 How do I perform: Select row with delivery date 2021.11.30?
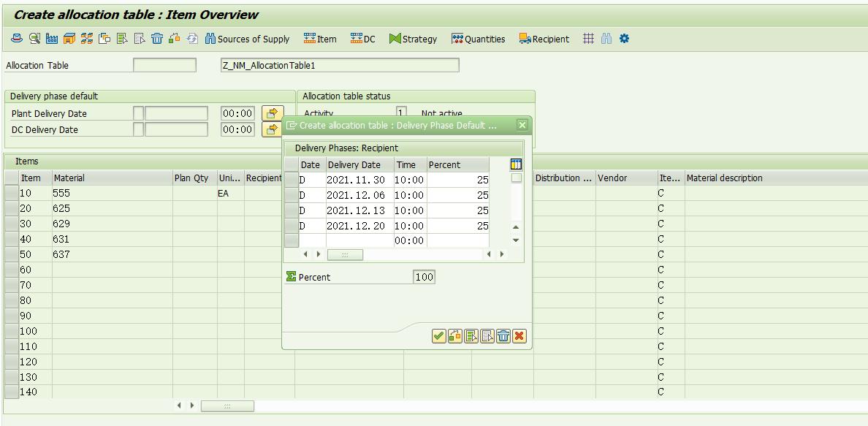coord(291,180)
